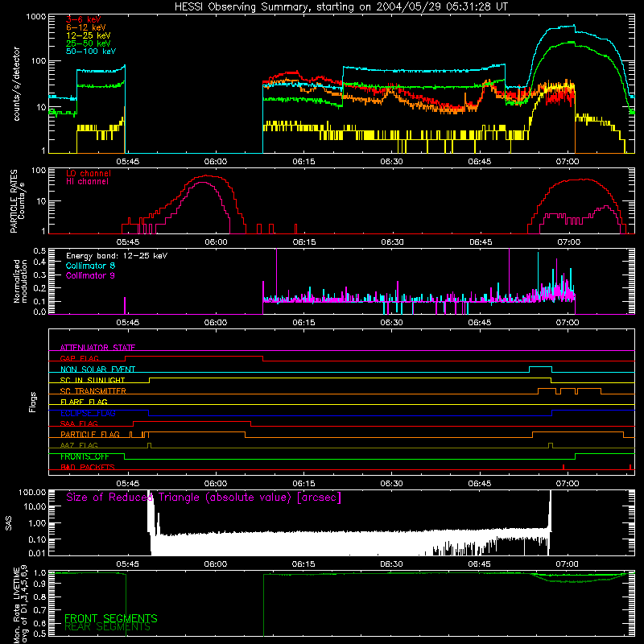The image size is (644, 644).
Task: Click the ECLIPSE FLAG label
Action: point(88,413)
